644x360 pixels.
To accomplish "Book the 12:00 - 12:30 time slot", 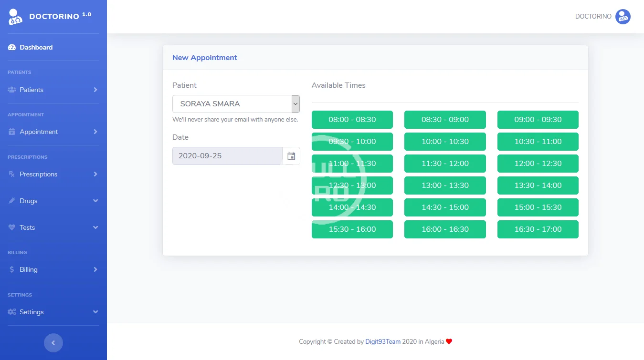I will (x=538, y=164).
